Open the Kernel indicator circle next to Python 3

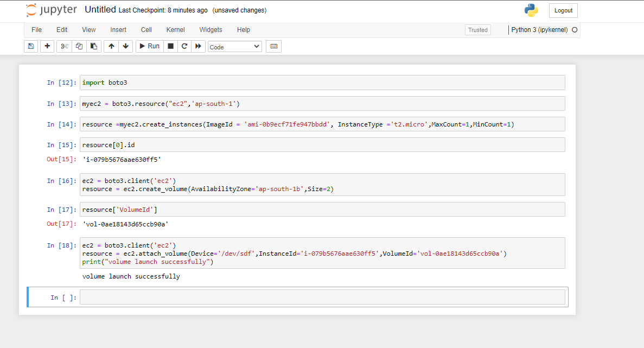pyautogui.click(x=575, y=30)
